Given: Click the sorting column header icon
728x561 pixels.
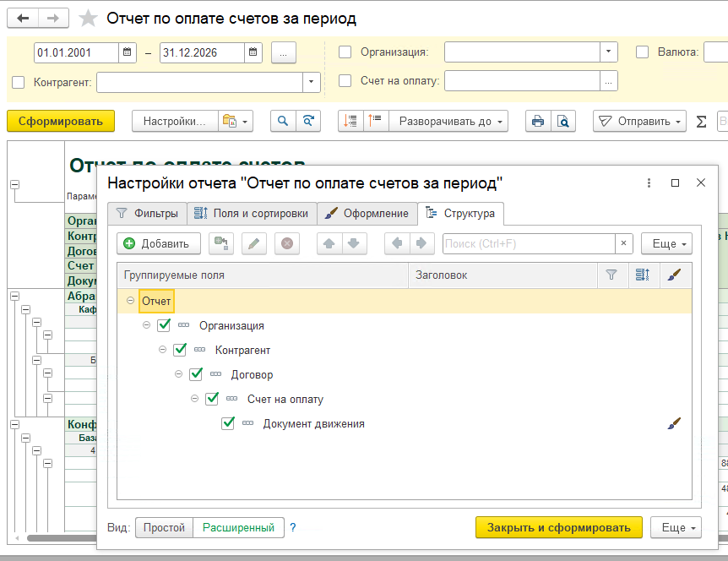Looking at the screenshot, I should click(x=643, y=275).
